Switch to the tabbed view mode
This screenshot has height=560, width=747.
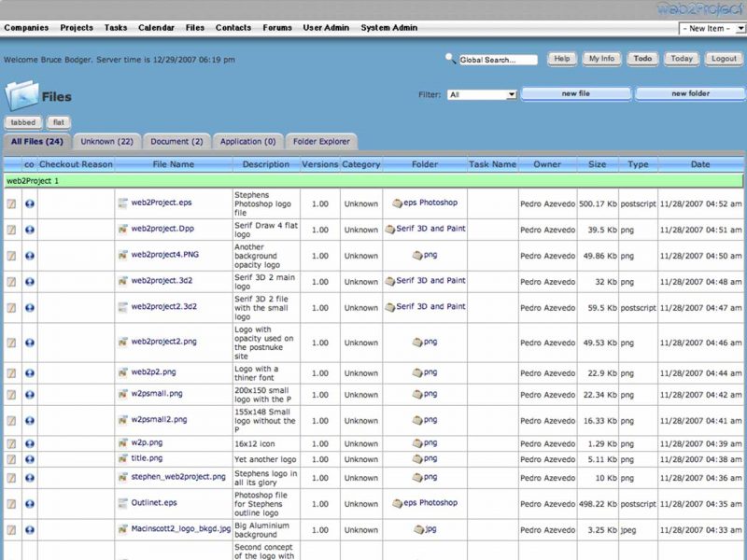click(x=23, y=121)
